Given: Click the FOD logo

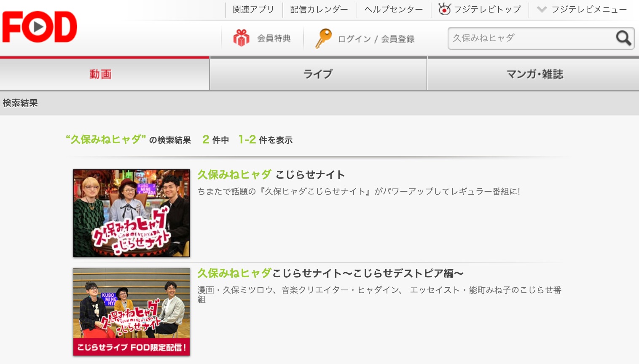Looking at the screenshot, I should point(40,27).
